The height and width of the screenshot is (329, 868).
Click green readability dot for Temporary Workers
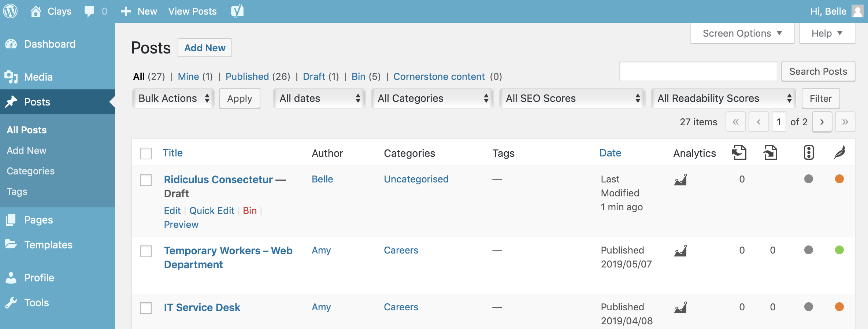click(839, 250)
